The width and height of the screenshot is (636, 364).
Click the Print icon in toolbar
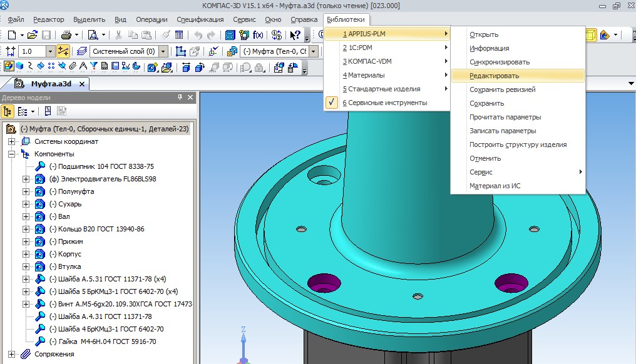point(67,35)
